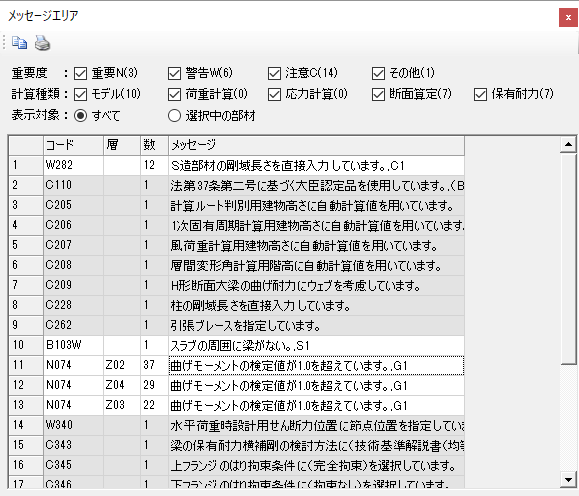This screenshot has height=496, width=579.
Task: Click the 層 column header
Action: tap(121, 145)
